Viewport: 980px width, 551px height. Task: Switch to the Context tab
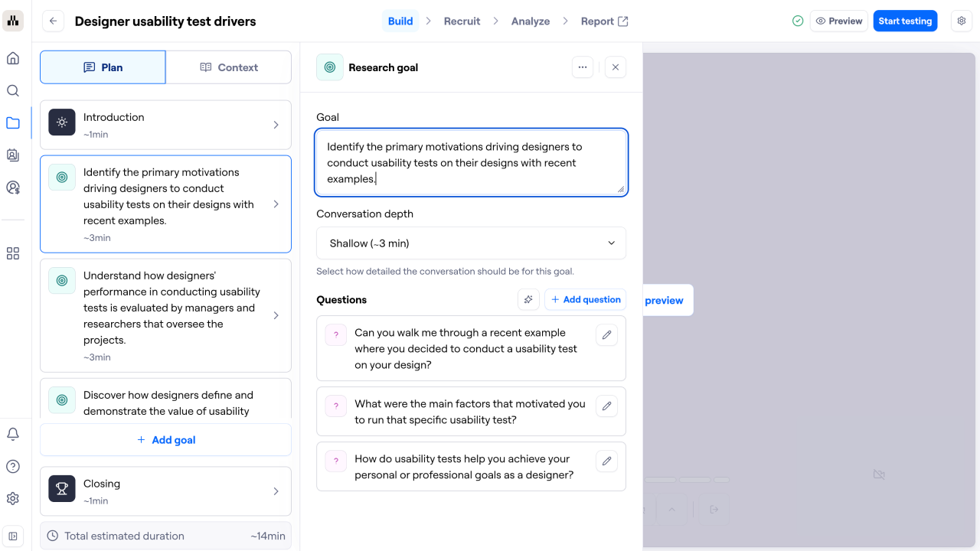click(229, 67)
